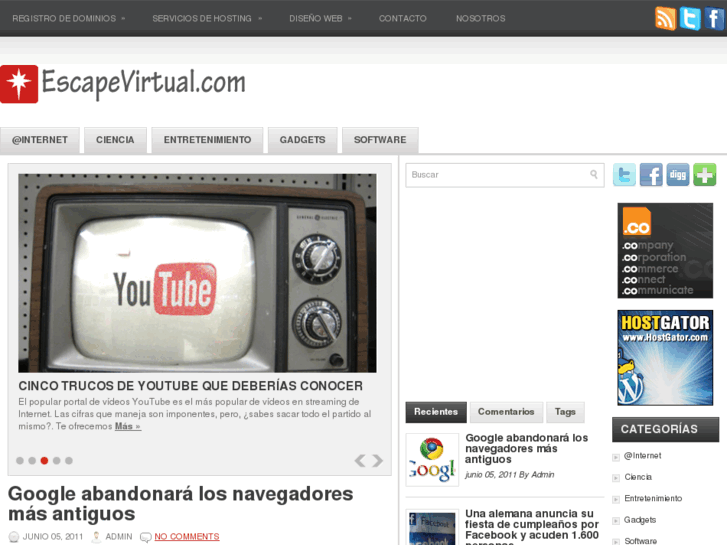This screenshot has height=545, width=727.
Task: Switch to the Tags tab
Action: 565,412
